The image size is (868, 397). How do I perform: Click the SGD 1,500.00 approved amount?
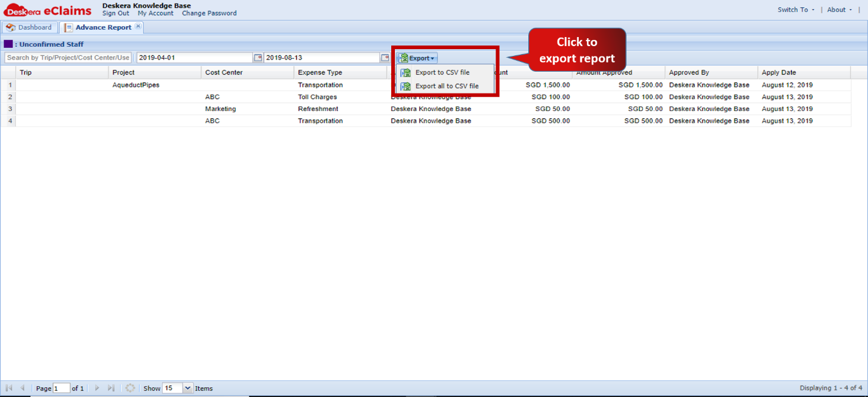click(641, 85)
